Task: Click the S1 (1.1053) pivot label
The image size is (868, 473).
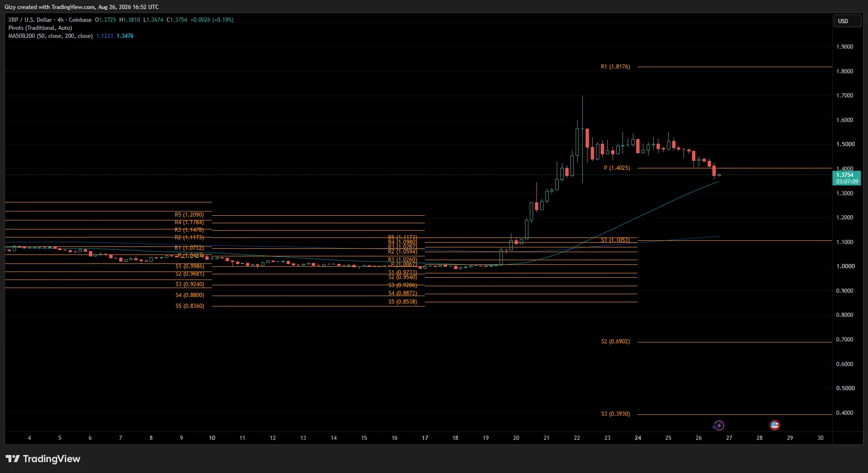Action: click(615, 240)
